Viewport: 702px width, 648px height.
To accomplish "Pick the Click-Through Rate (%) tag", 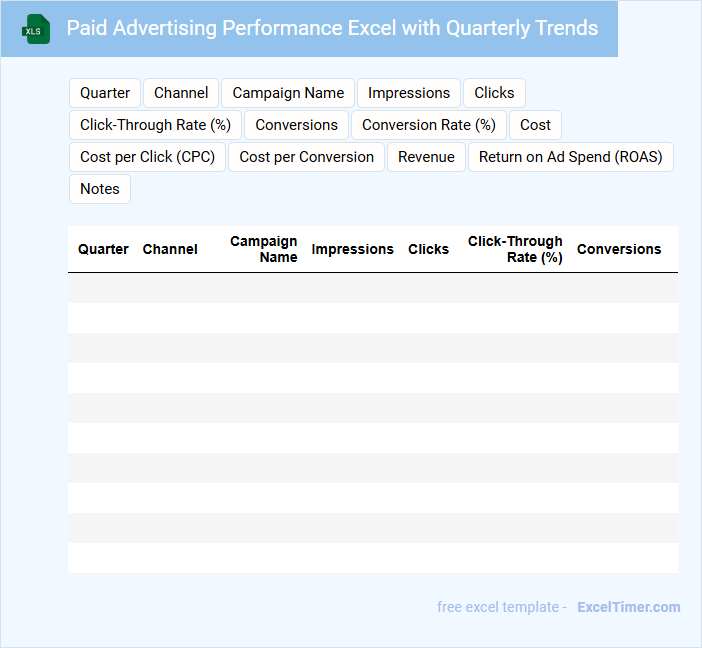I will [155, 125].
